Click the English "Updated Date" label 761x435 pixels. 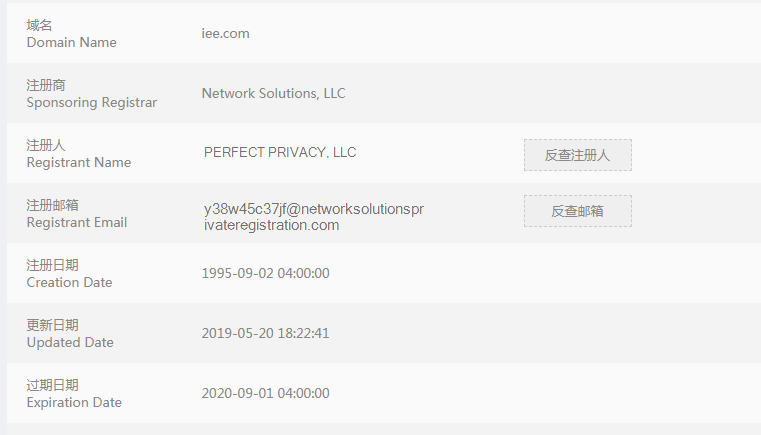70,343
